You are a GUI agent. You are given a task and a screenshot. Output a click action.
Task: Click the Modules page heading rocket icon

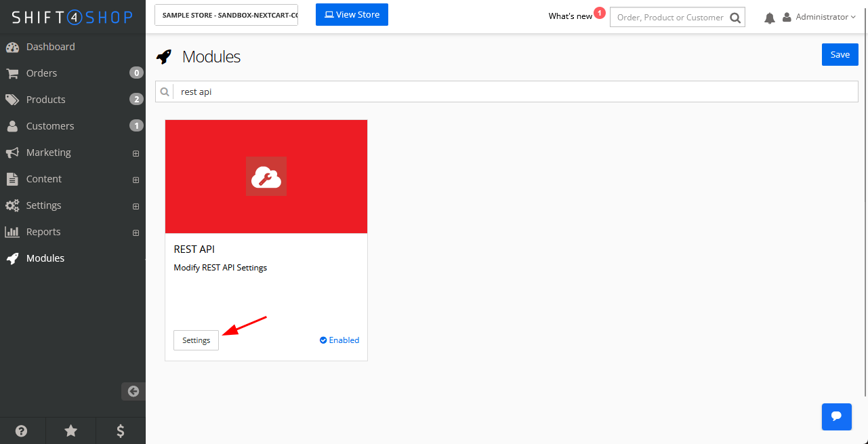pyautogui.click(x=164, y=57)
